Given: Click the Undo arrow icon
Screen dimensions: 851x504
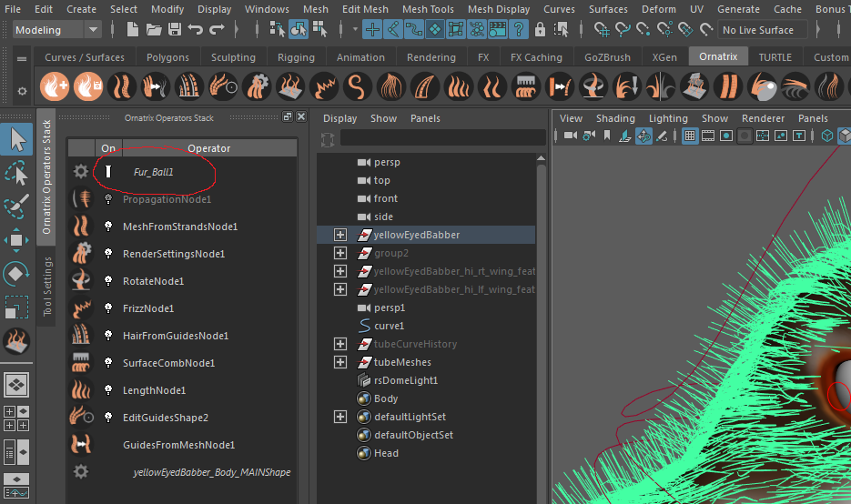Looking at the screenshot, I should pyautogui.click(x=196, y=30).
